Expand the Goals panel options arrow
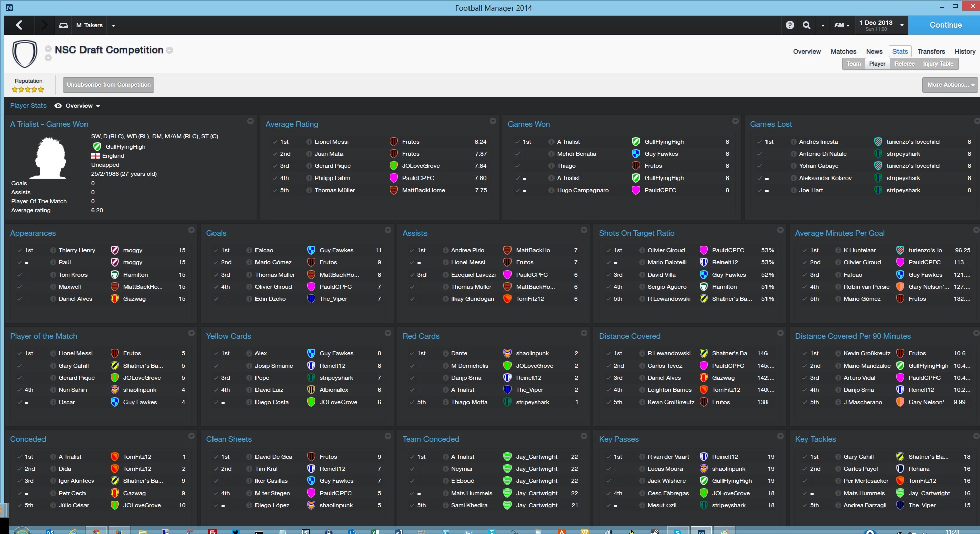 (x=388, y=230)
